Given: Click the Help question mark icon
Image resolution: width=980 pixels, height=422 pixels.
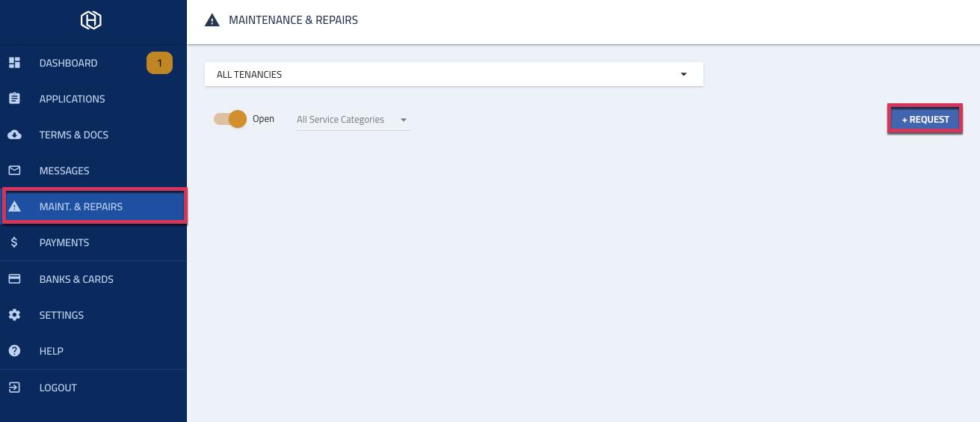Looking at the screenshot, I should (x=14, y=351).
